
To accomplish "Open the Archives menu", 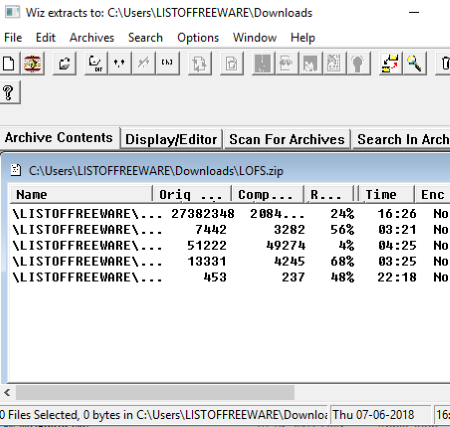I will click(92, 38).
